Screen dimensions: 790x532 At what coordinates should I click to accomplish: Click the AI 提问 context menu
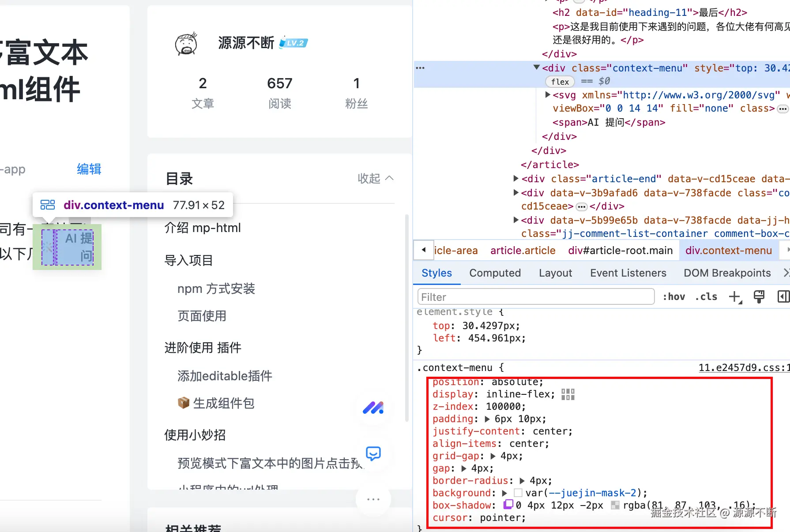[x=68, y=247]
